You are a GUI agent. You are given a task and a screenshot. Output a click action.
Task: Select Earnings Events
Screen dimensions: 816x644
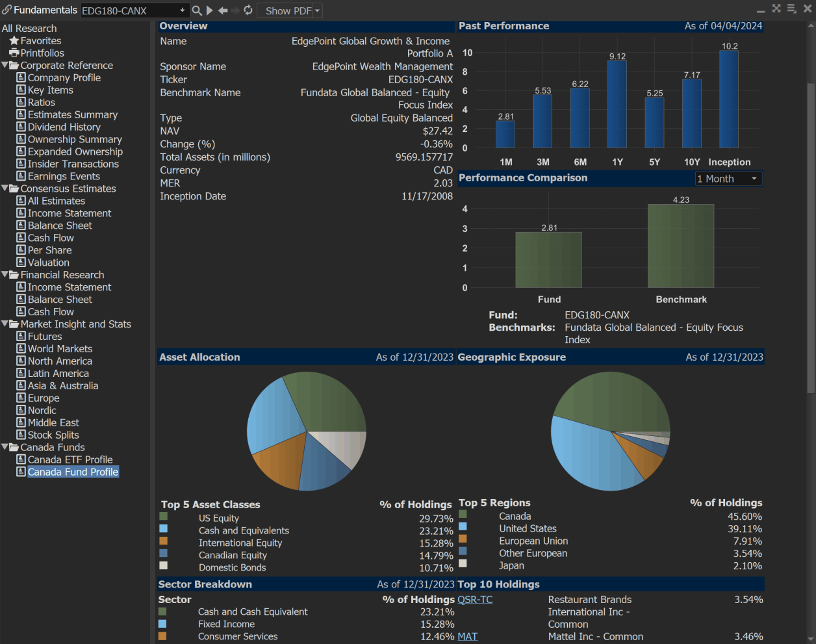pyautogui.click(x=64, y=176)
